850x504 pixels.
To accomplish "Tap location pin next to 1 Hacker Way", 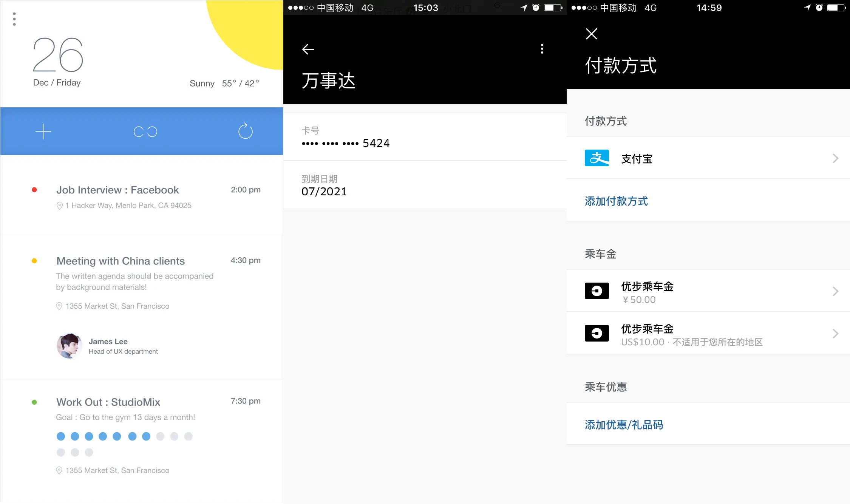I will (59, 206).
